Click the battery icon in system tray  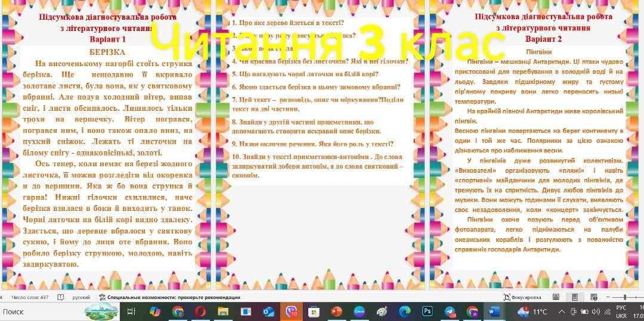[584, 311]
